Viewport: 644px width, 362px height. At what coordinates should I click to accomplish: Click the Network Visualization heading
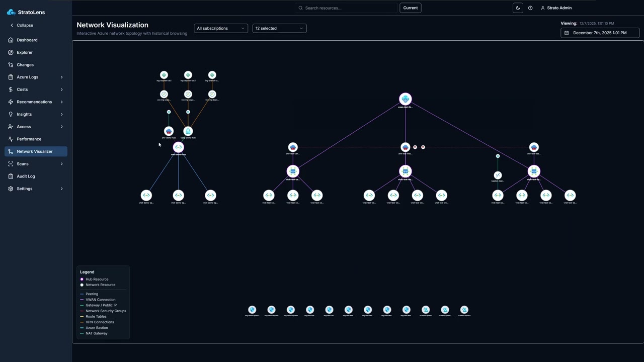[112, 25]
